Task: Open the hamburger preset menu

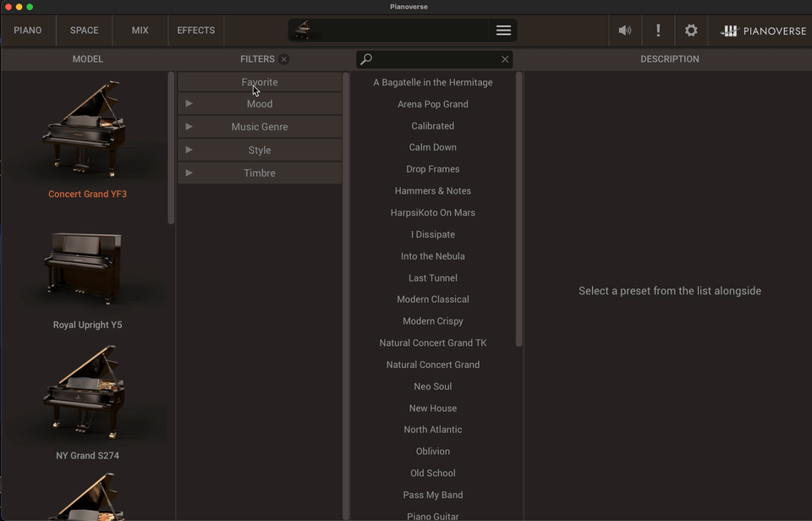Action: point(503,30)
